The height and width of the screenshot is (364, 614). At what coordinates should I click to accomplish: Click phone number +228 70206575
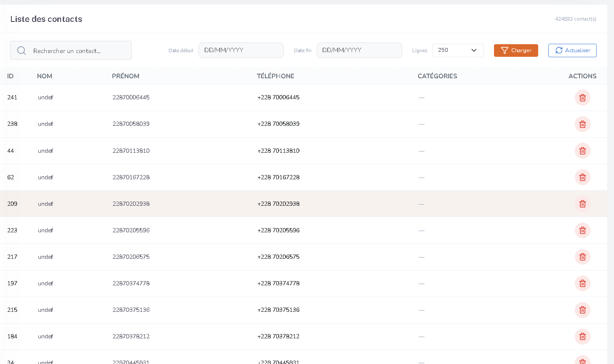click(x=278, y=257)
